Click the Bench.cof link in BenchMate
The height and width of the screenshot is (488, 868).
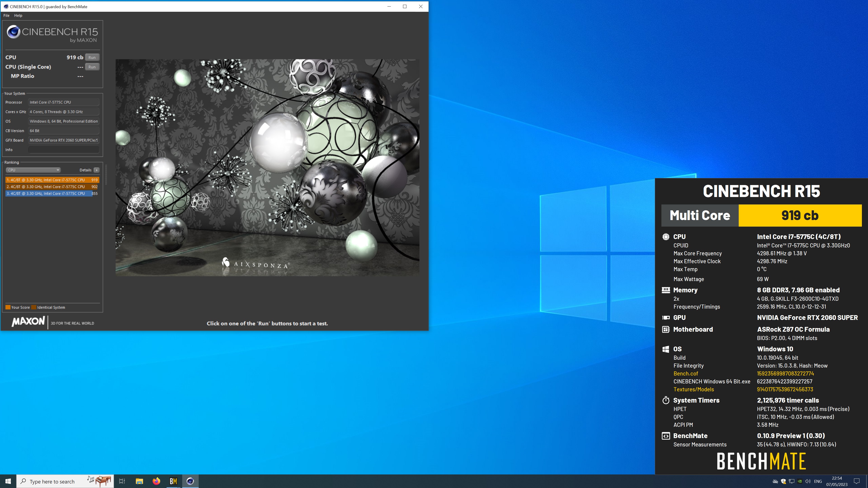tap(686, 373)
